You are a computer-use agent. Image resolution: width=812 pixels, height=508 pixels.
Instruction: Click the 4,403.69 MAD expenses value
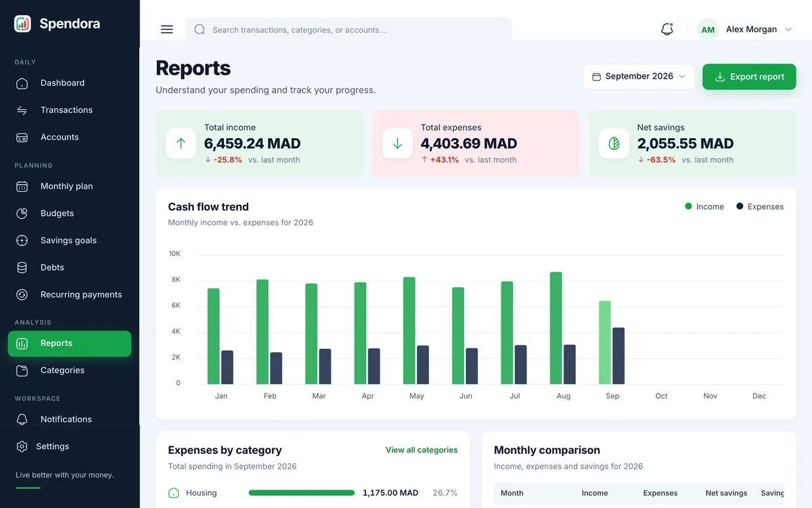click(469, 144)
